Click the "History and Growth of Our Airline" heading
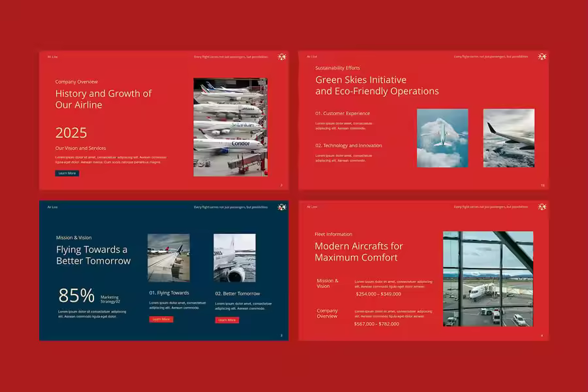 pos(103,99)
